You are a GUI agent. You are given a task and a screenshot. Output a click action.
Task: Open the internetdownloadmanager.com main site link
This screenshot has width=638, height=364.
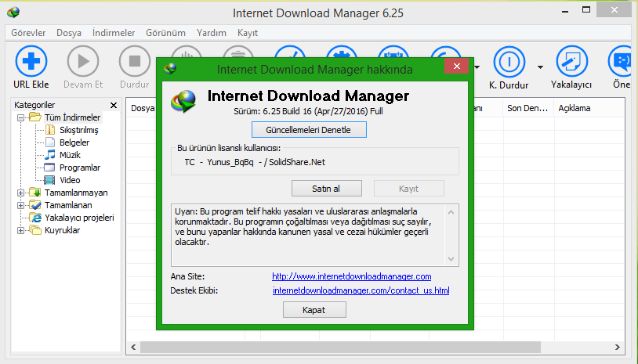352,276
